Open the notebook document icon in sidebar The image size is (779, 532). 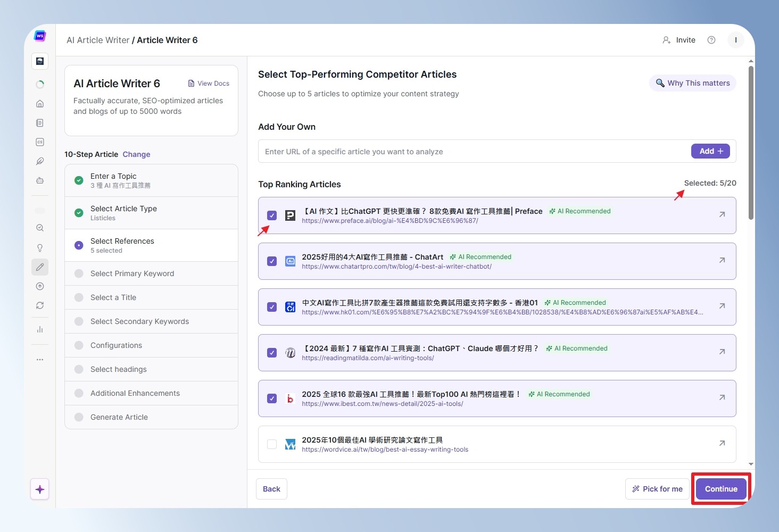(x=40, y=123)
